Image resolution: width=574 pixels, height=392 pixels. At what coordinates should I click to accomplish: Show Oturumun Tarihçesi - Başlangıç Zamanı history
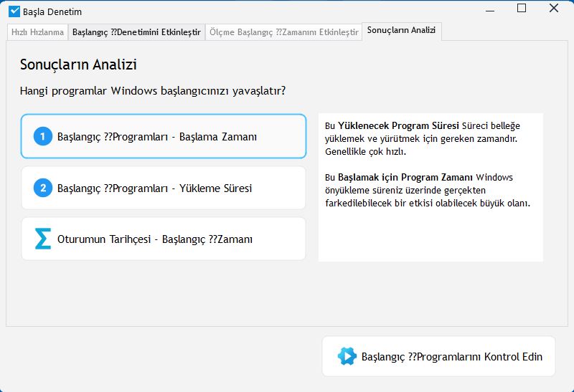click(164, 239)
